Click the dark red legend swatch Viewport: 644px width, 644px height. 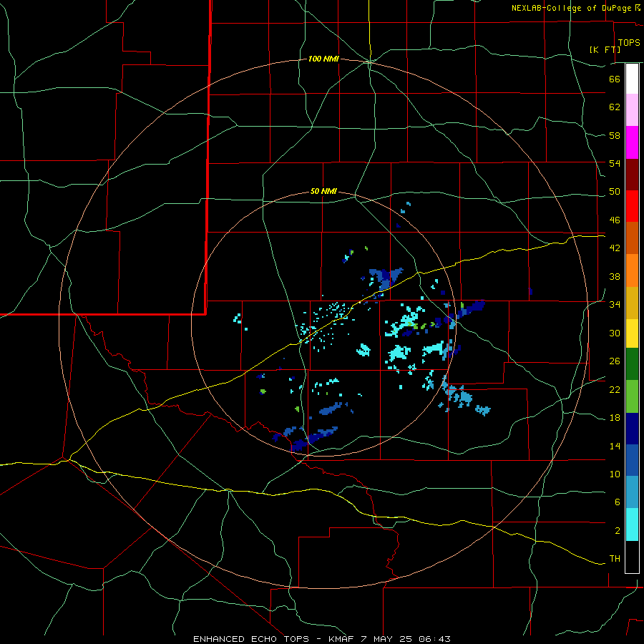(x=632, y=175)
